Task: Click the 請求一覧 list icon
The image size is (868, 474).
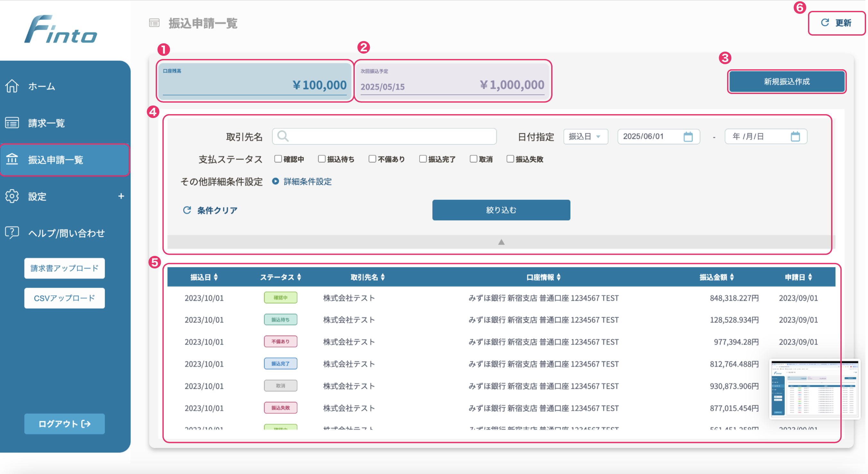Action: pos(12,123)
